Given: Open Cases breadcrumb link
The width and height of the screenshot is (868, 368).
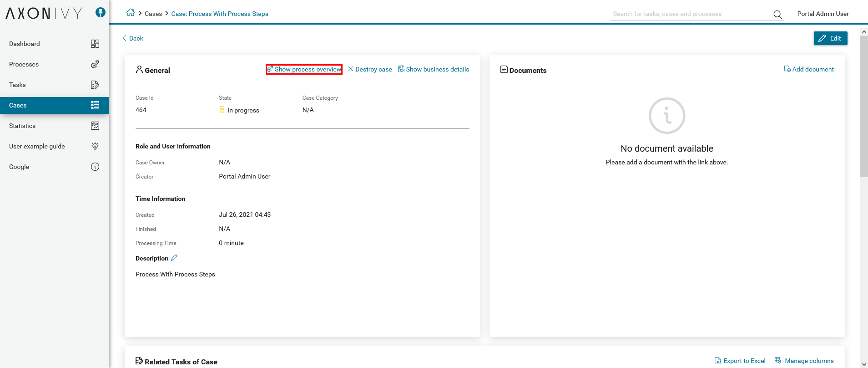Looking at the screenshot, I should click(153, 14).
